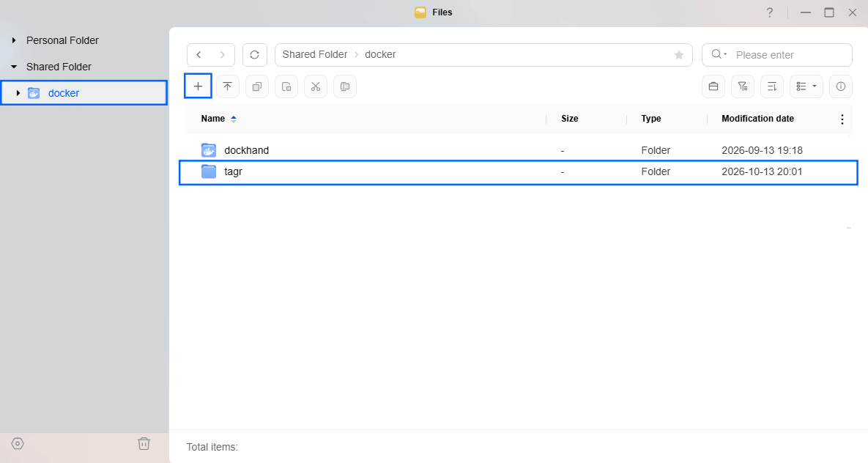
Task: Expand the docker folder arrow in sidebar
Action: tap(18, 93)
